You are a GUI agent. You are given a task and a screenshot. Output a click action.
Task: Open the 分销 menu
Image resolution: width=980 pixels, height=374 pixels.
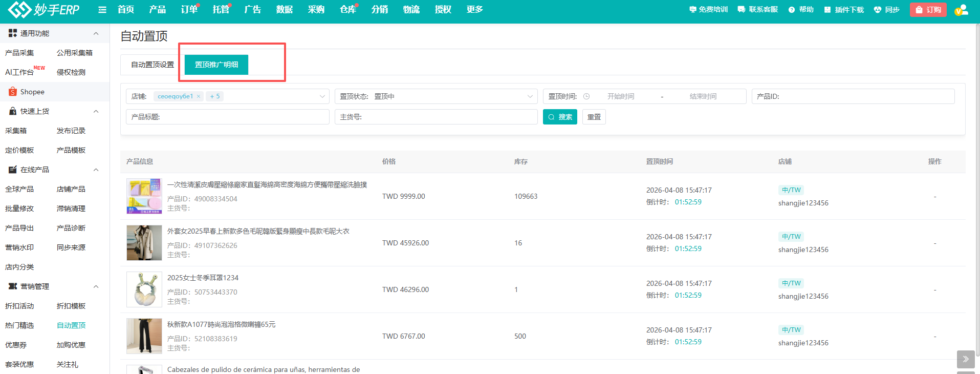380,9
